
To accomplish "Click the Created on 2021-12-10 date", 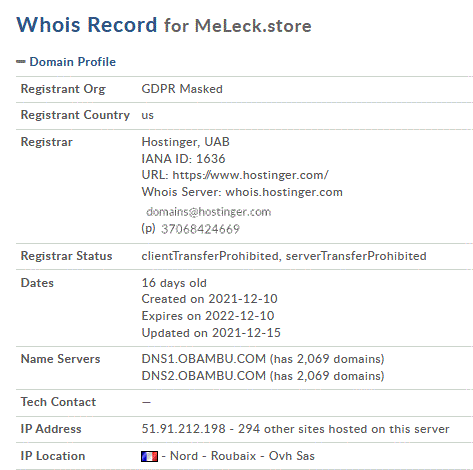I will (x=210, y=299).
